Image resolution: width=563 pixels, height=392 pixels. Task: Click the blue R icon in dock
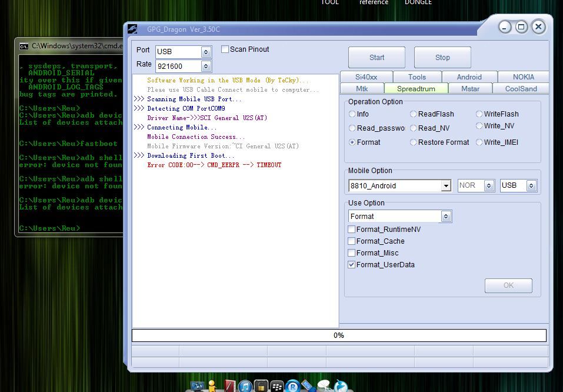(292, 387)
